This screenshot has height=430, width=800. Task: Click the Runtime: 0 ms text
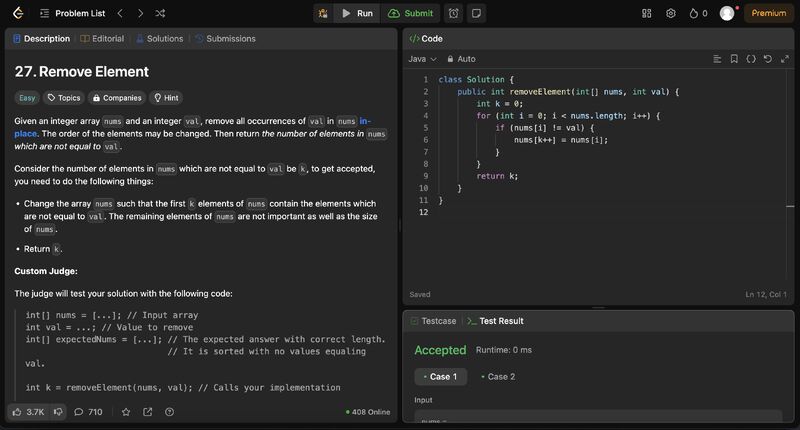point(504,350)
